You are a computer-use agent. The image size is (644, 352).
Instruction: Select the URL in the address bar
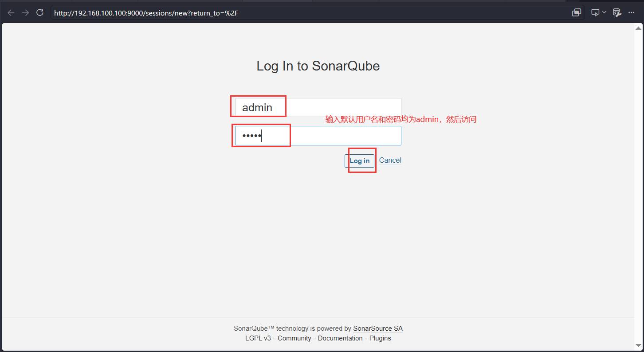click(x=146, y=13)
